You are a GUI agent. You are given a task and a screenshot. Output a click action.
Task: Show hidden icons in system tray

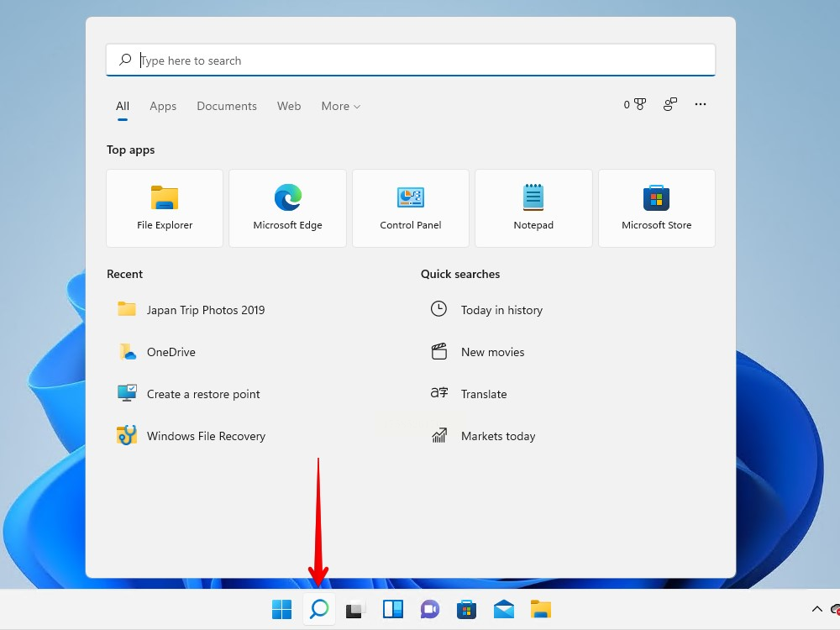[x=816, y=610]
